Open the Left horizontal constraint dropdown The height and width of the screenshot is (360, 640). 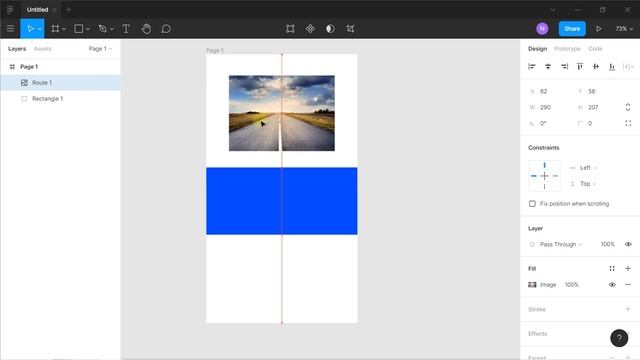coord(584,168)
